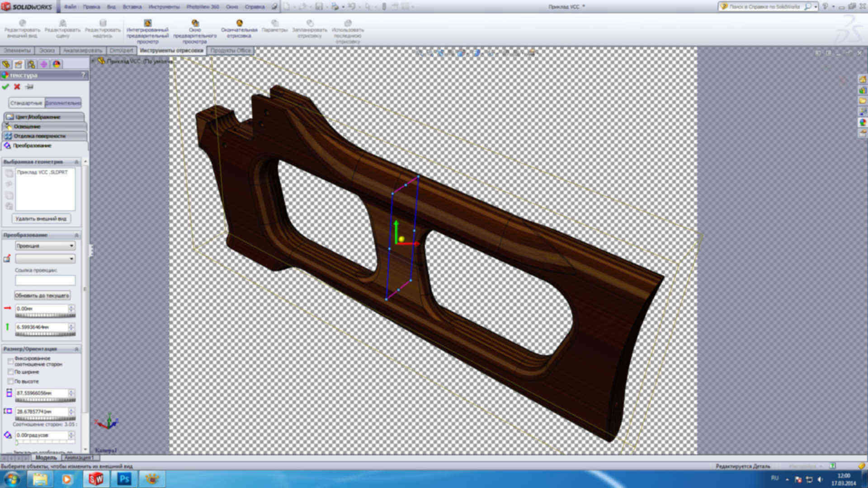Screen dimensions: 868x488
Task: Click the rotation angle slider track
Action: (45, 442)
